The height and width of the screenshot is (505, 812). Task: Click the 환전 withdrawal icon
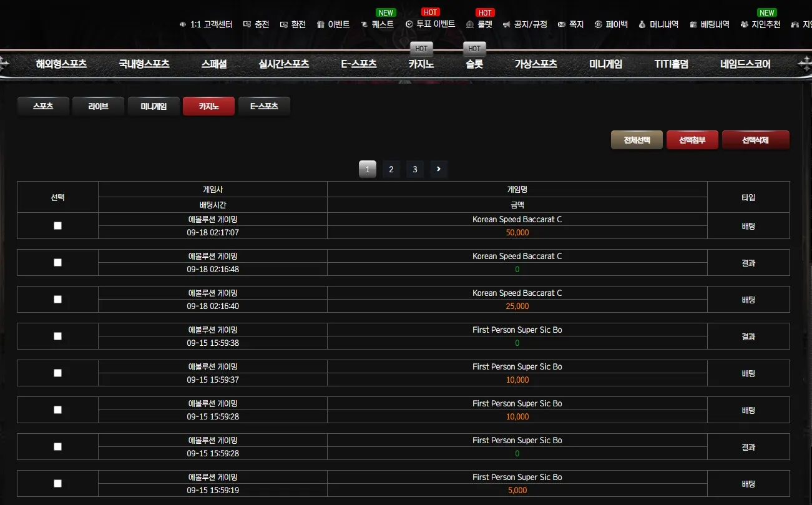coord(284,24)
